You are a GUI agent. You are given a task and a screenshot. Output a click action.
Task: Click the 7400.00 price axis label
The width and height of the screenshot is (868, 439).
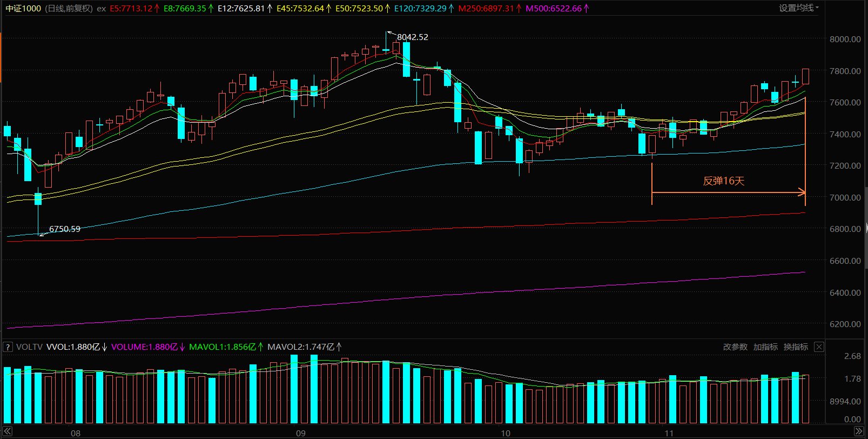pos(845,134)
